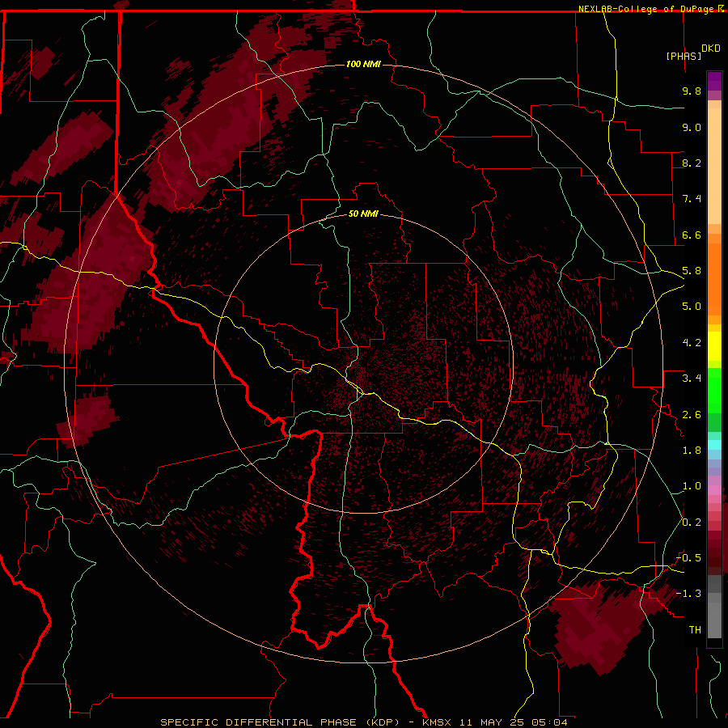
Task: Click the NEXLAB-College of DuPage credit text
Action: coord(648,9)
